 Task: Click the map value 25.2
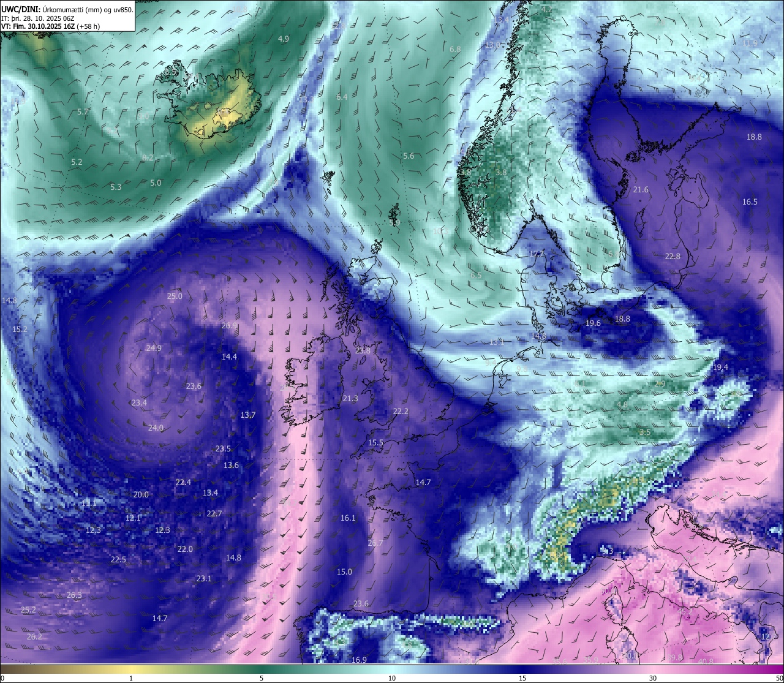[x=28, y=609]
